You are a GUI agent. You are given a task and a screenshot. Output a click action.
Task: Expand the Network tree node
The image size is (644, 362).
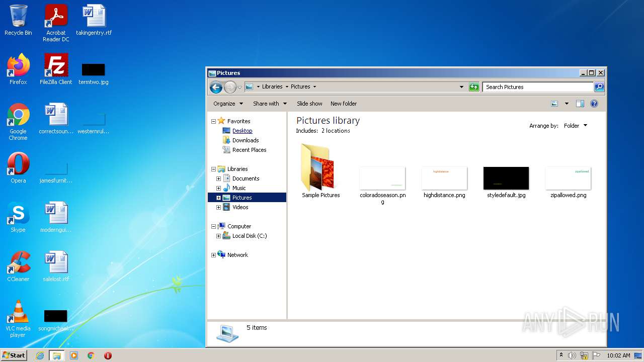pyautogui.click(x=213, y=255)
